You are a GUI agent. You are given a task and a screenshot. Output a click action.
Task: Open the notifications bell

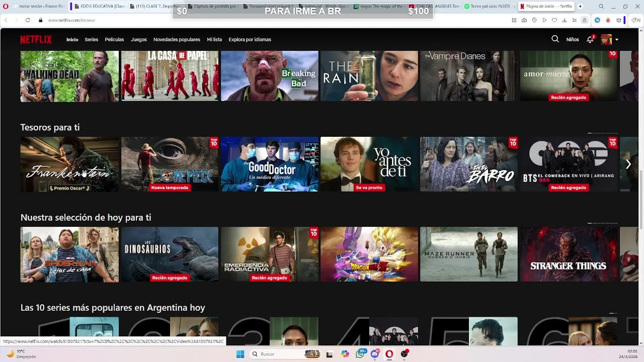(x=590, y=39)
